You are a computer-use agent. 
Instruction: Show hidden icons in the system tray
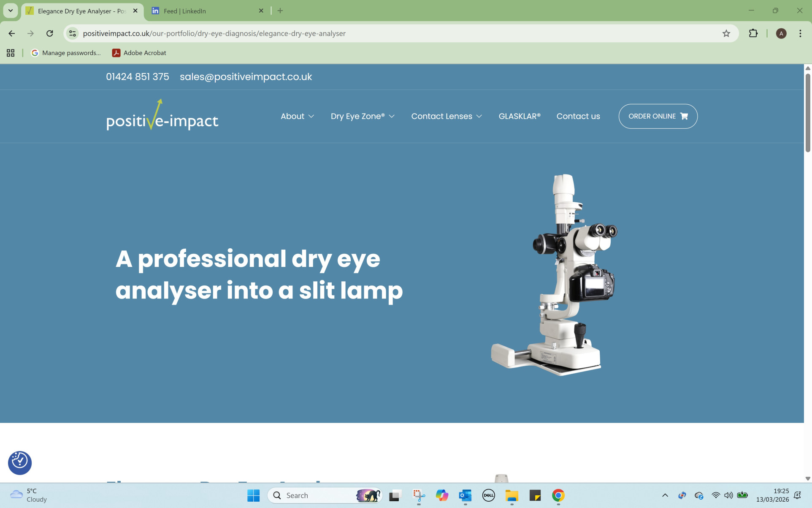664,495
